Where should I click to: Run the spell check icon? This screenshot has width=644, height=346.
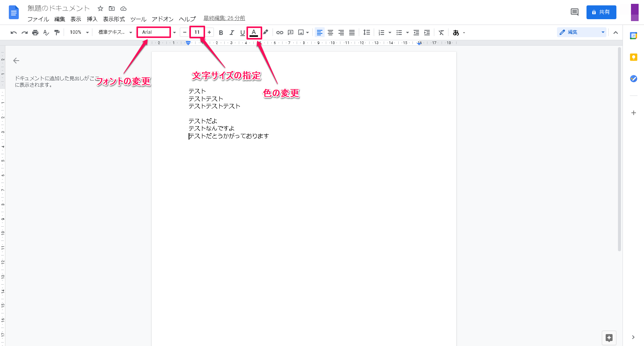click(46, 33)
